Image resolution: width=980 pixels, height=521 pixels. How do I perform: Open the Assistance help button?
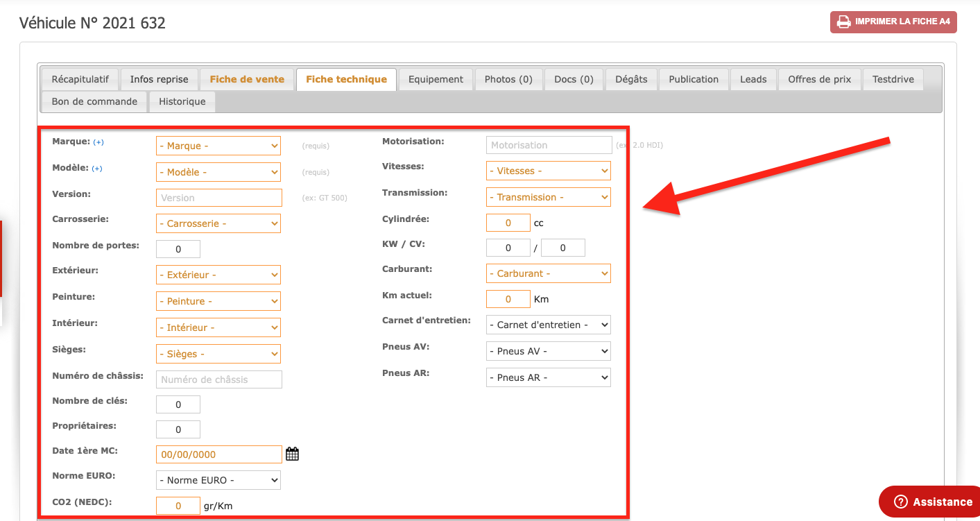tap(931, 502)
